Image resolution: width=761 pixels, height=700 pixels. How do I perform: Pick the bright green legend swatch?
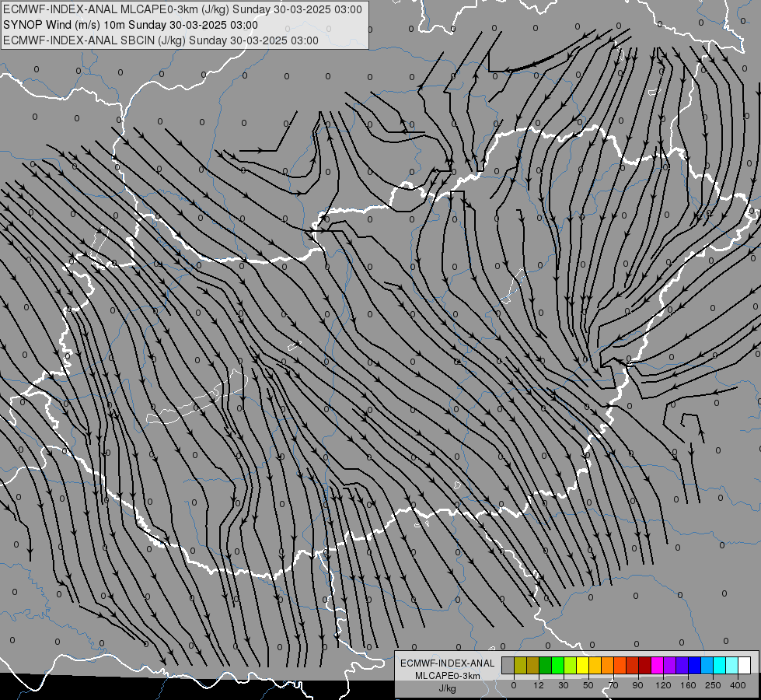557,666
